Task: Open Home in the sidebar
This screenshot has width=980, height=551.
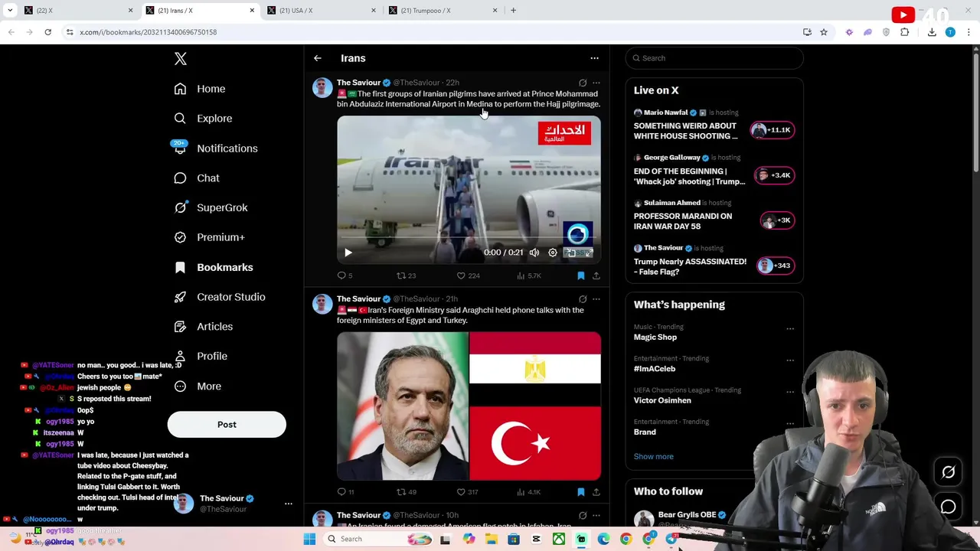Action: 201,89
